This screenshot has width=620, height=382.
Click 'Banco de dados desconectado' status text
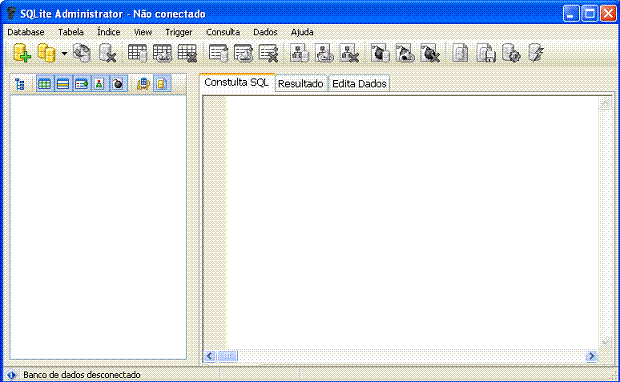[x=82, y=374]
